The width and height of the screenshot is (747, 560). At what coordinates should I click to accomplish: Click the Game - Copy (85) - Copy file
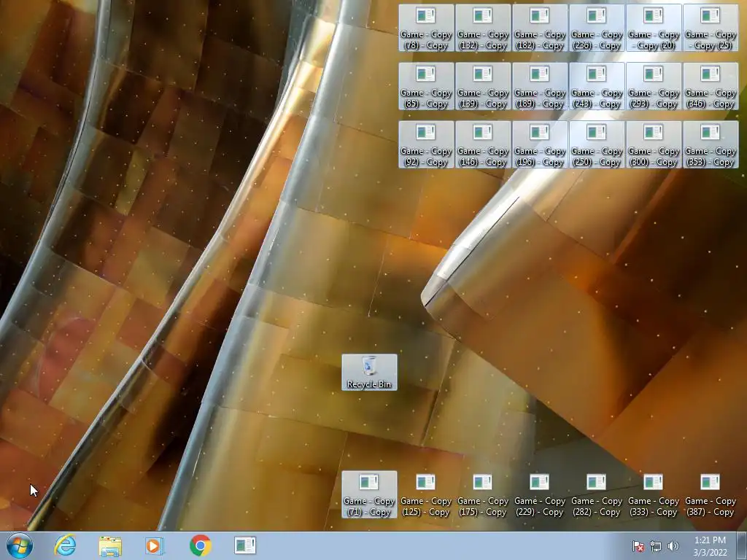pyautogui.click(x=426, y=86)
